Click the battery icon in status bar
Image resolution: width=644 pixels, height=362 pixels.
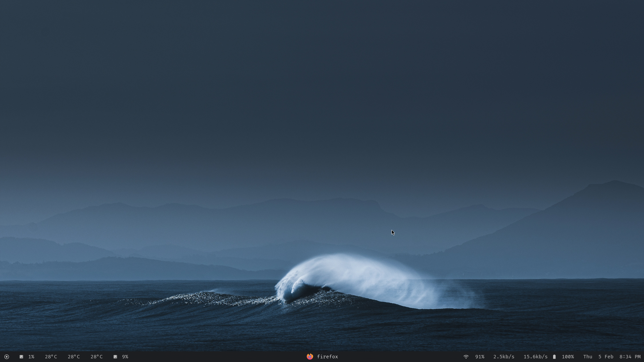554,357
